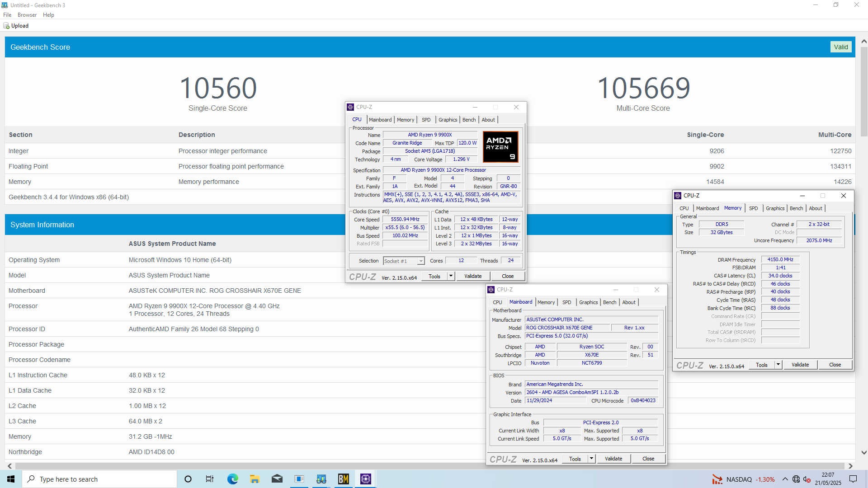Click the DRAM Frequency 4150.0 MHz field
Viewport: 868px width, 488px height.
780,260
